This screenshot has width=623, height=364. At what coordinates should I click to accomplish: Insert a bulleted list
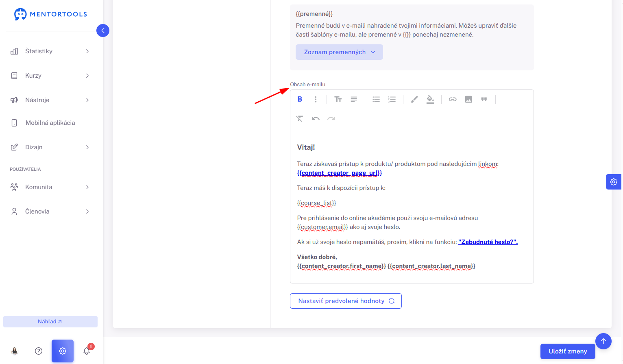pyautogui.click(x=376, y=99)
